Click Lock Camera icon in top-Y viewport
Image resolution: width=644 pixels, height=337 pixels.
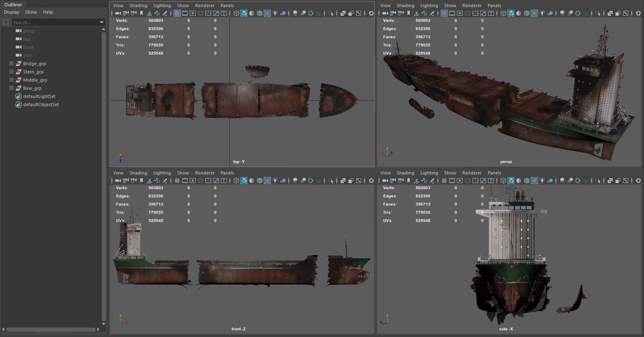125,13
